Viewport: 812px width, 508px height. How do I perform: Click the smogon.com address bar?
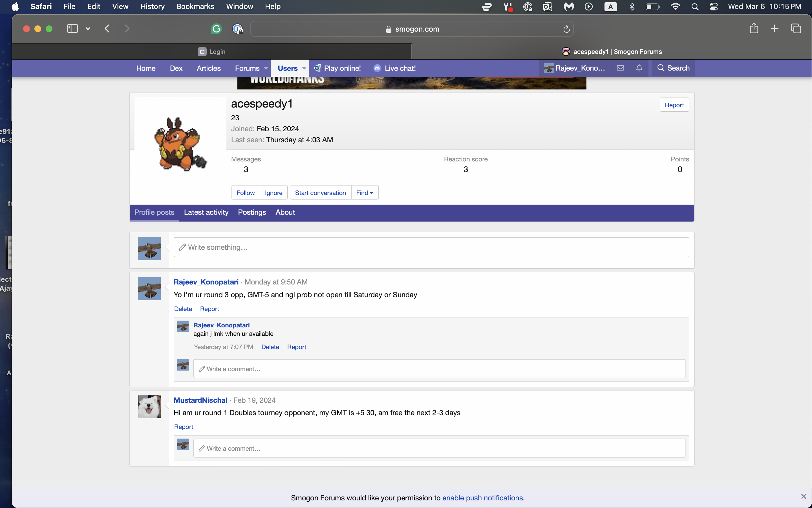(412, 29)
